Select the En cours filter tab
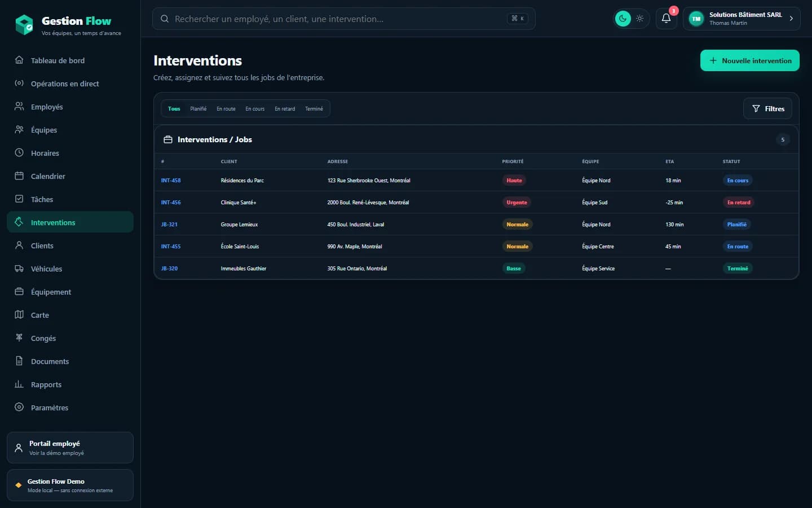 pos(255,108)
